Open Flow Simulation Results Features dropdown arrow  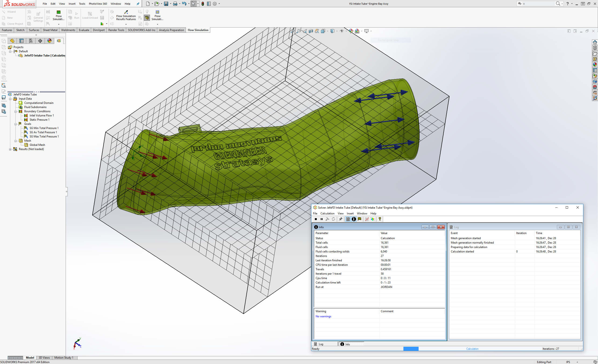click(x=126, y=24)
